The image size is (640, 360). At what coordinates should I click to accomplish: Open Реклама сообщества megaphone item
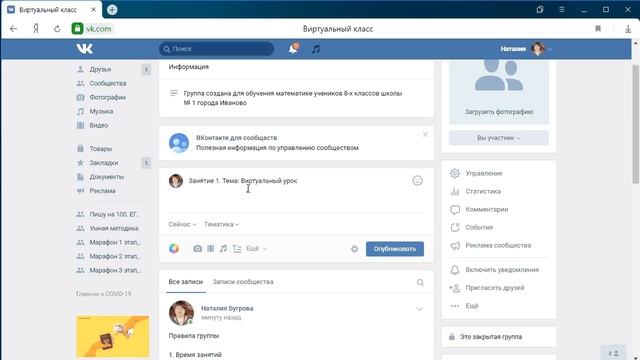pos(499,245)
